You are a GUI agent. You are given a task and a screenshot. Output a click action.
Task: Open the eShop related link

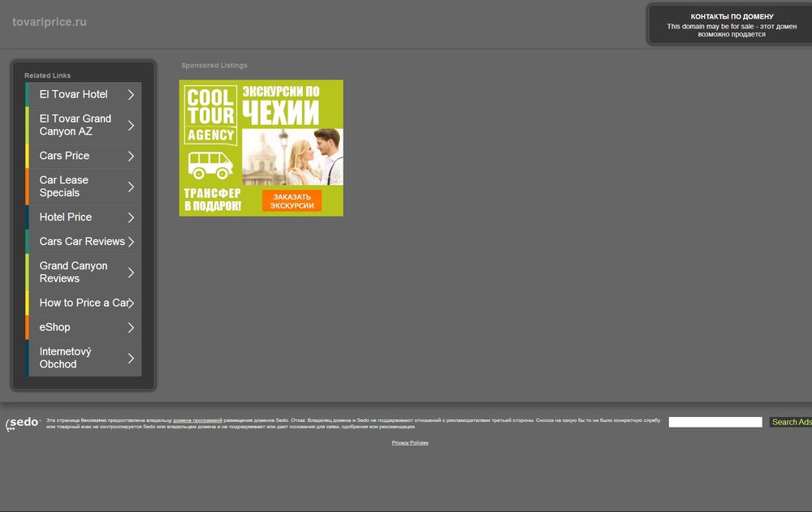pyautogui.click(x=84, y=327)
